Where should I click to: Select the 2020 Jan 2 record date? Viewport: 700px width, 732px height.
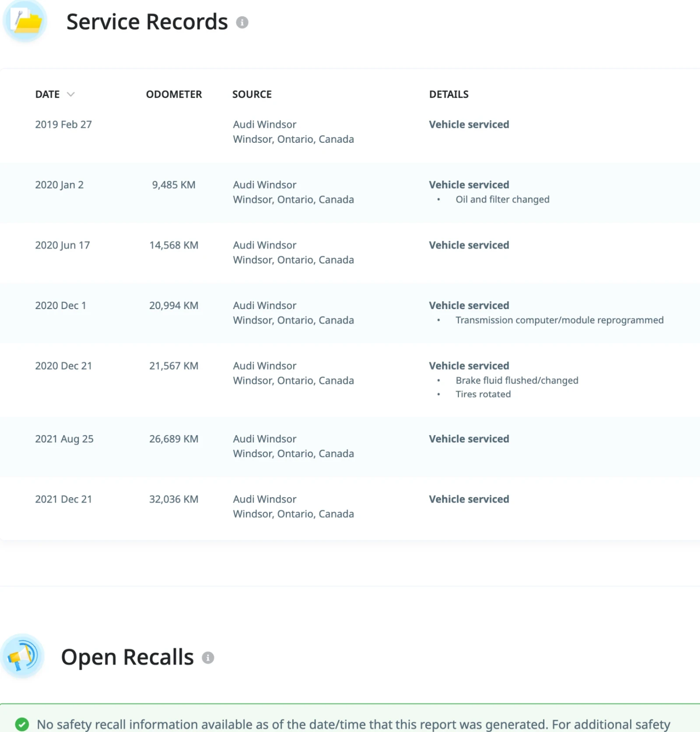[x=59, y=185]
